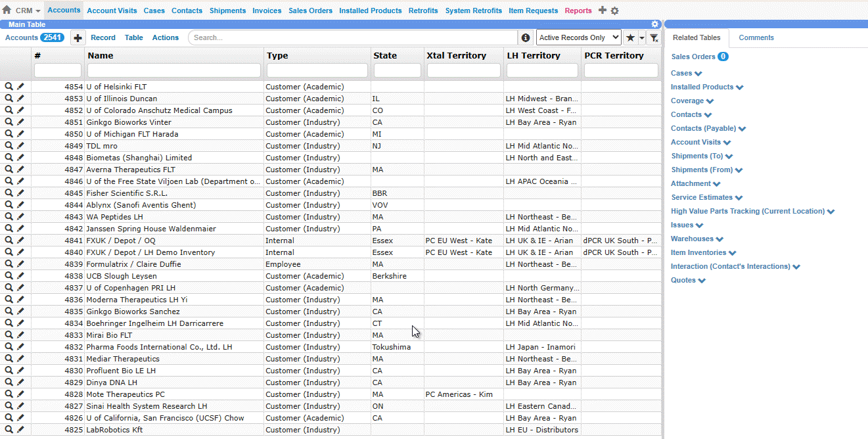View record Mote Therapeutics PC
The height and width of the screenshot is (439, 868).
click(9, 394)
